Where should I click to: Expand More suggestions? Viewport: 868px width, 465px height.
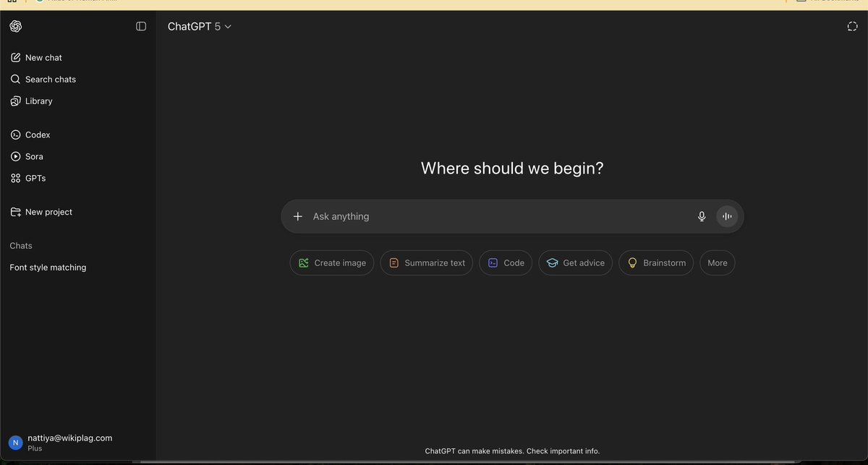click(x=718, y=263)
